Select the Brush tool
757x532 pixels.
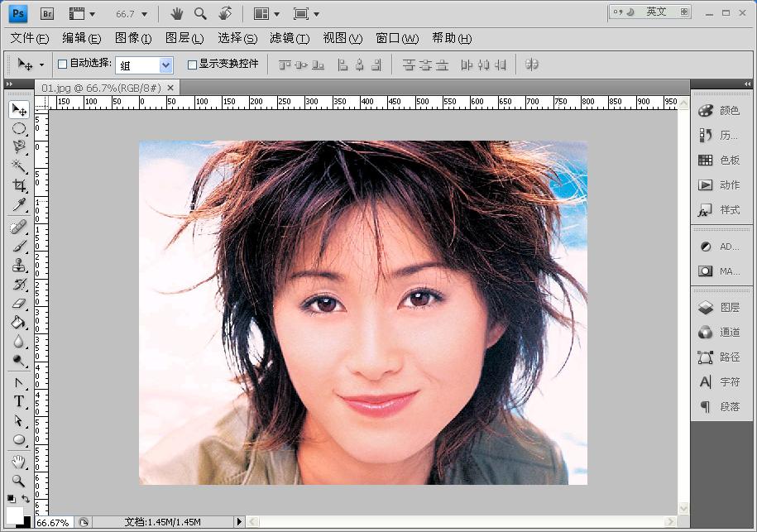[x=19, y=247]
